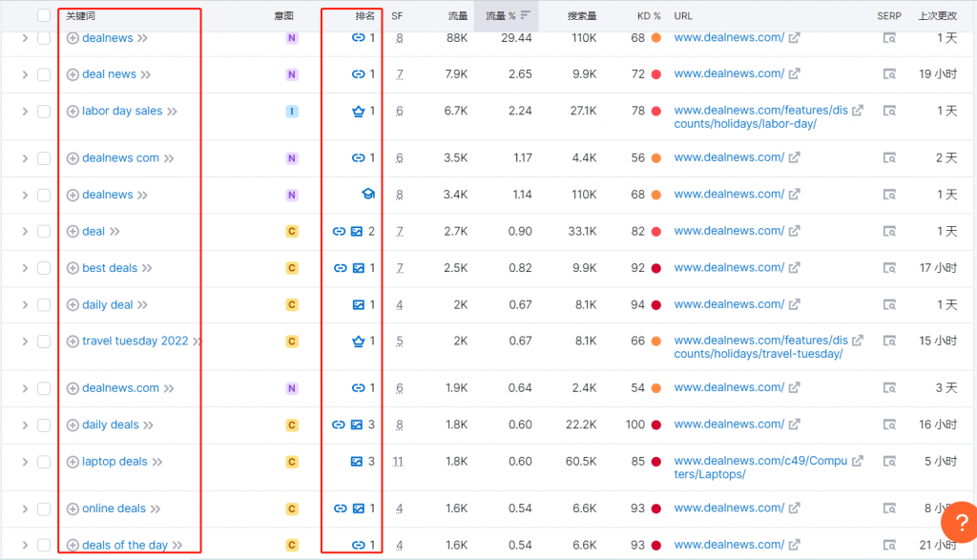The height and width of the screenshot is (560, 977).
Task: Click the "C" intent badge for "daily deals"
Action: (292, 425)
